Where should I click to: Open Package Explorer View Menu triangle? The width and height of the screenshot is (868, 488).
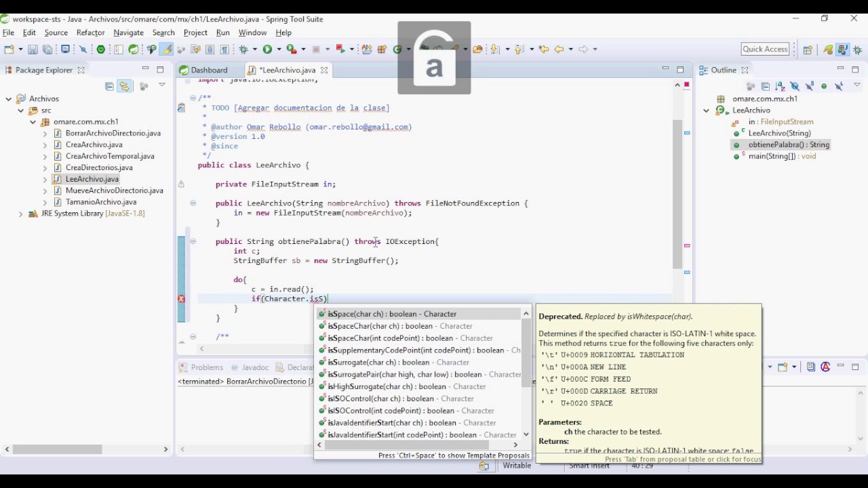[162, 85]
